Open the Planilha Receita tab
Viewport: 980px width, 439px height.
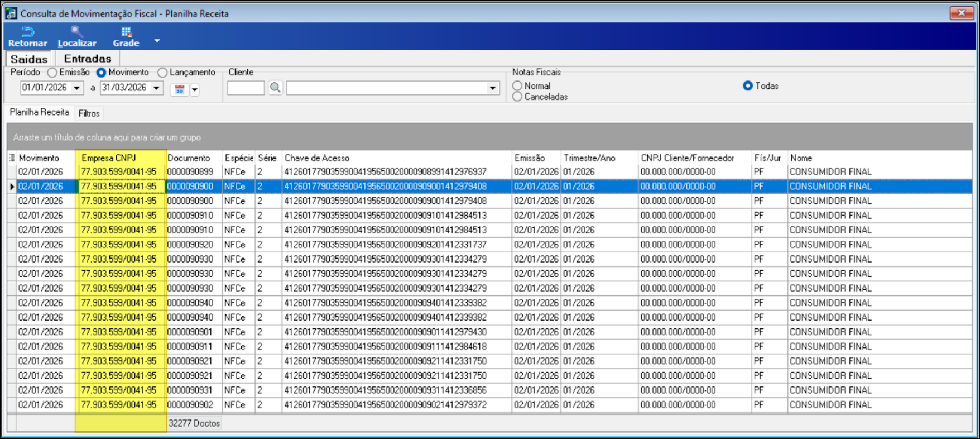point(39,112)
